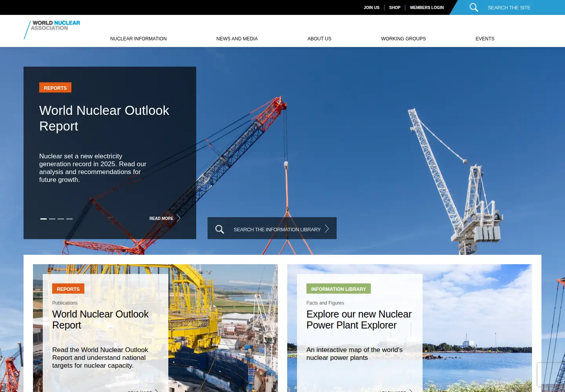Click the information library search magnifier icon
This screenshot has width=565, height=392.
click(220, 229)
